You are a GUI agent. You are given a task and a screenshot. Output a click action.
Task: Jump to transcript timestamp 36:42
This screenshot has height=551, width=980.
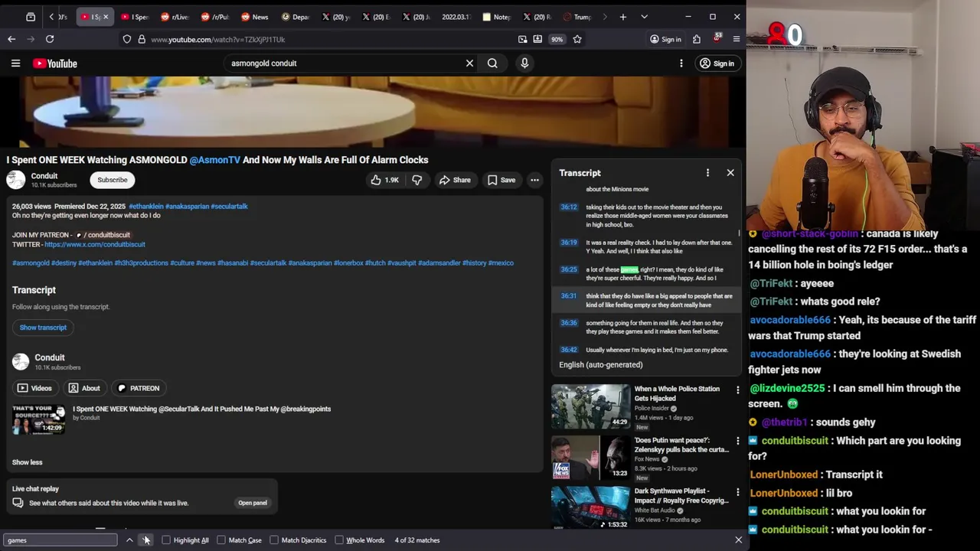(x=568, y=350)
